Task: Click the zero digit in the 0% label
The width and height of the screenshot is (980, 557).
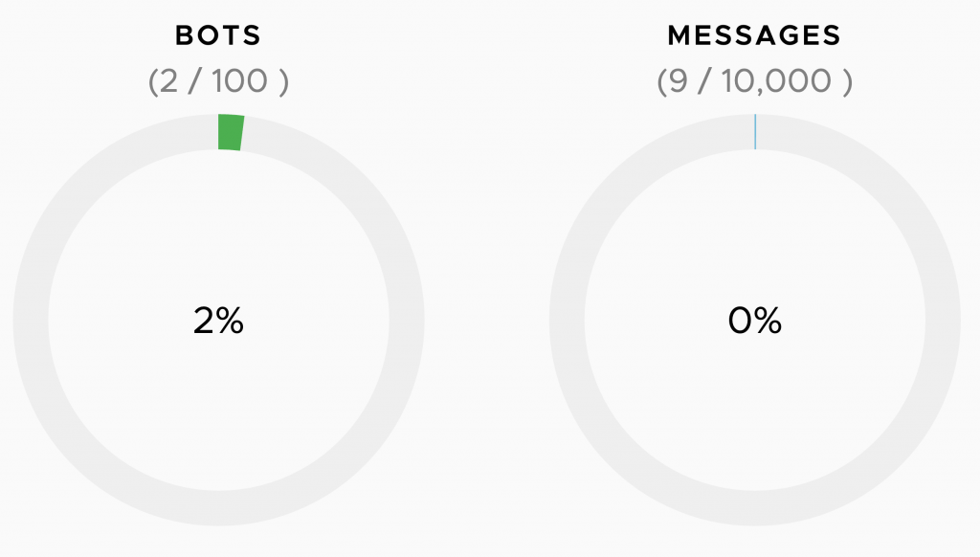Action: 742,322
